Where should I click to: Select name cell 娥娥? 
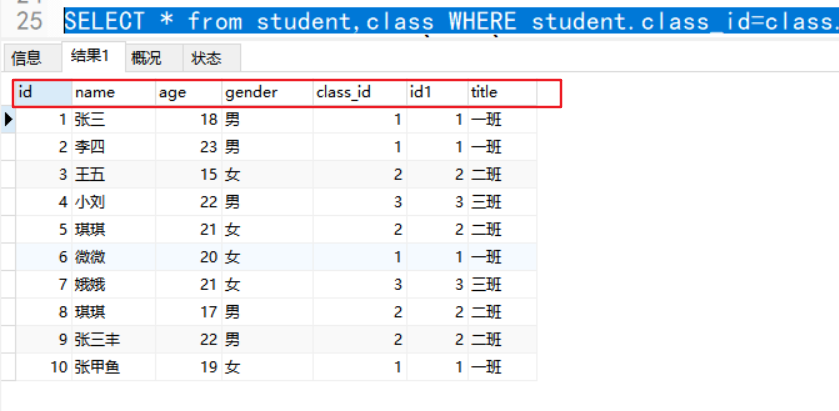coord(113,284)
